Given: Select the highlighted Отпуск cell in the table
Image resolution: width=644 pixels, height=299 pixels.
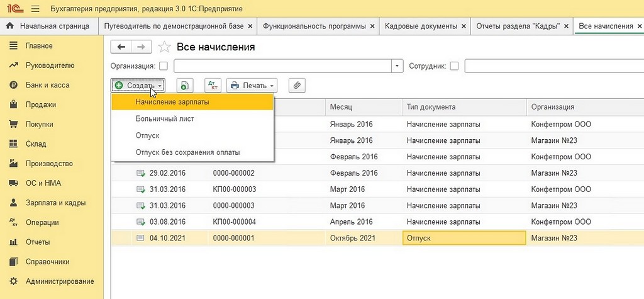Looking at the screenshot, I should [464, 238].
